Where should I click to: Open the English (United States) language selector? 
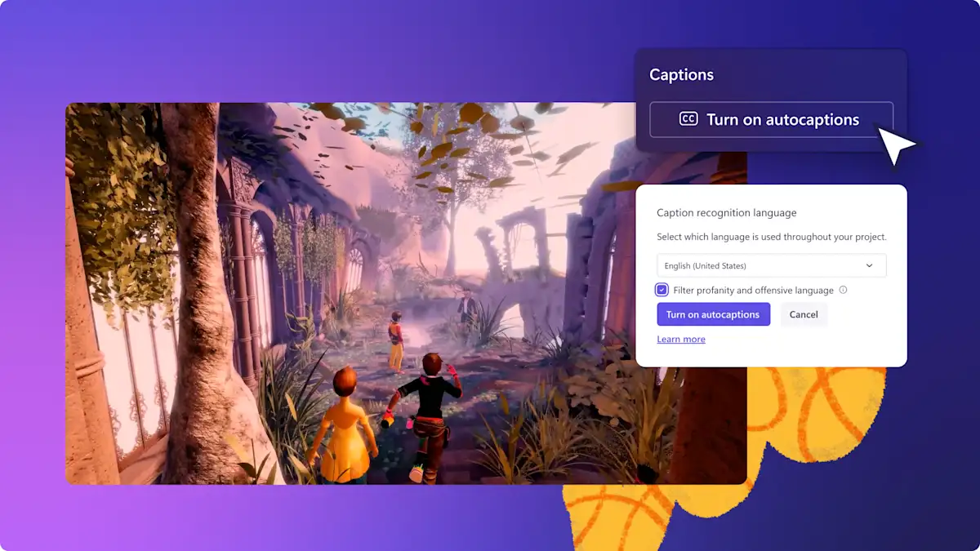771,265
